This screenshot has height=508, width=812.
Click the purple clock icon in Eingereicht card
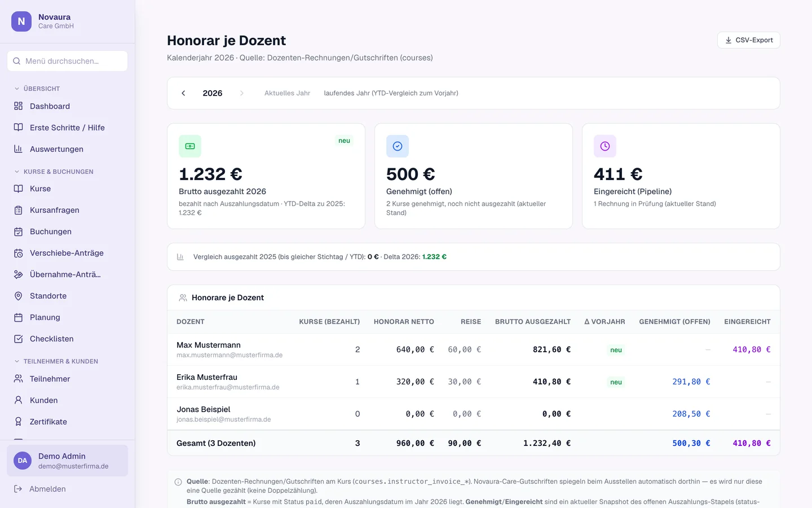pos(605,146)
